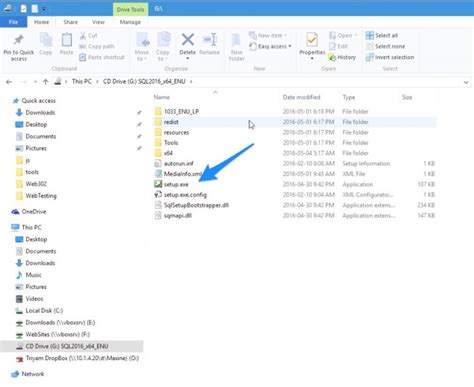Screen dimensions: 474x387
Task: Expand address bar history dropdown
Action: pos(466,82)
